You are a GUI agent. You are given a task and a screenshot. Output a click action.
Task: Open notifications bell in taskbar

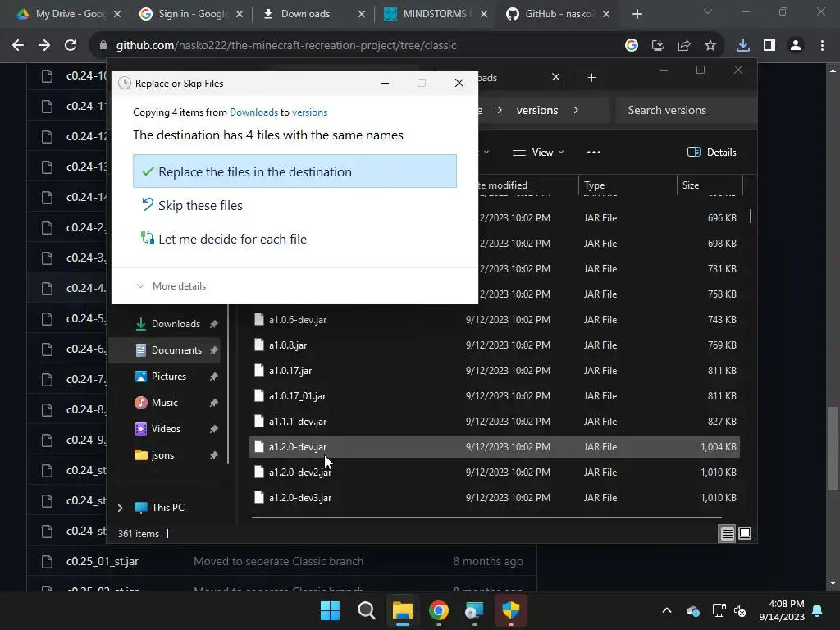[x=818, y=610]
